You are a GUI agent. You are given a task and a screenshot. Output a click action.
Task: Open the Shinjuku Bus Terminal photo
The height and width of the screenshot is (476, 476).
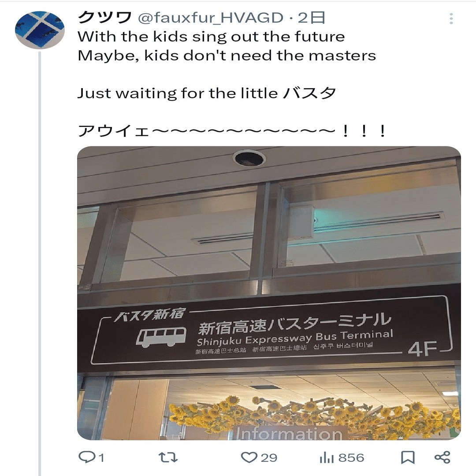[x=269, y=293]
